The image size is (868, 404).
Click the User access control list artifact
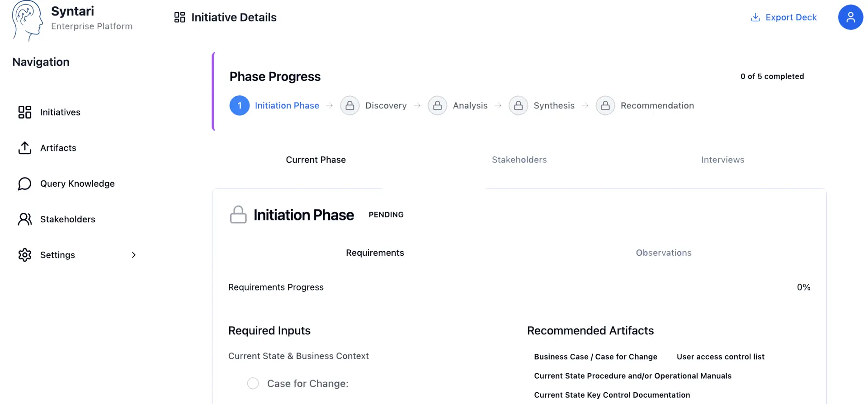tap(720, 357)
